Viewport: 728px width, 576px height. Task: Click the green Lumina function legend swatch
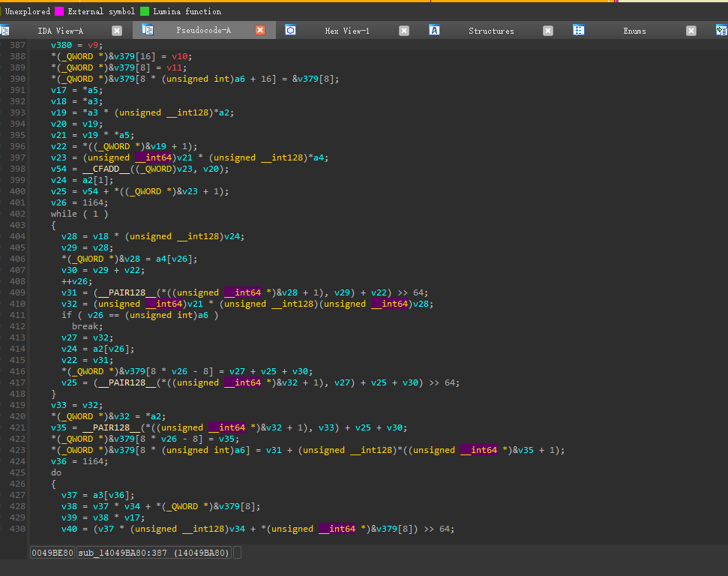(x=145, y=11)
